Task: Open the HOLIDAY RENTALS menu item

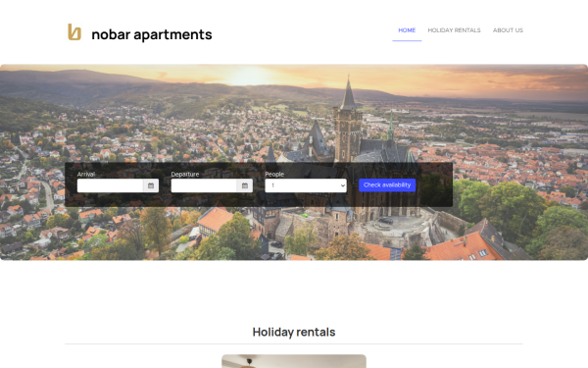Action: coord(454,30)
